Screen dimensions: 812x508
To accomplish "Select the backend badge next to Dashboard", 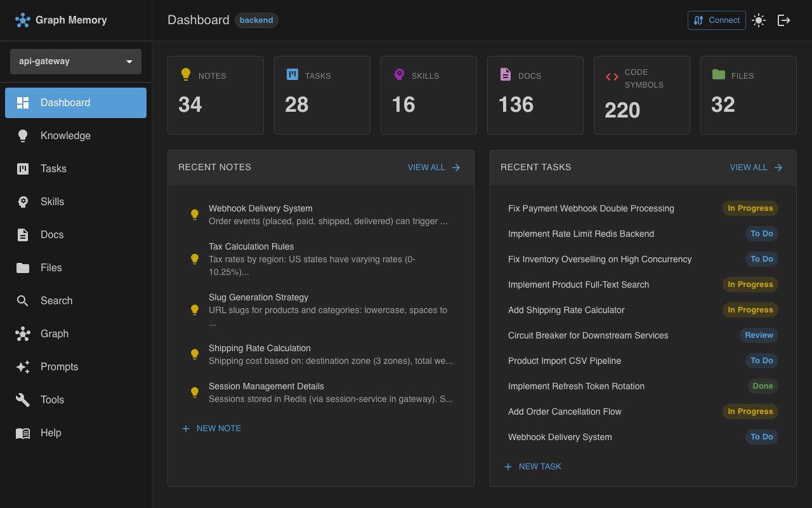I will point(256,20).
